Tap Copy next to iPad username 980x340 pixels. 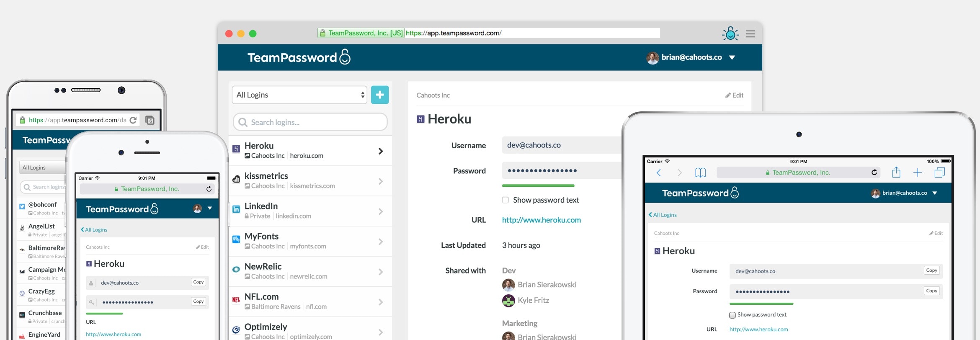(931, 270)
